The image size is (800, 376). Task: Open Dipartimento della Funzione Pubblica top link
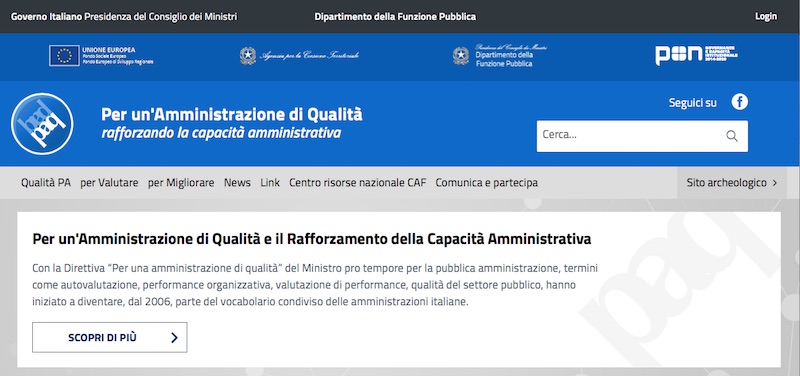(395, 16)
